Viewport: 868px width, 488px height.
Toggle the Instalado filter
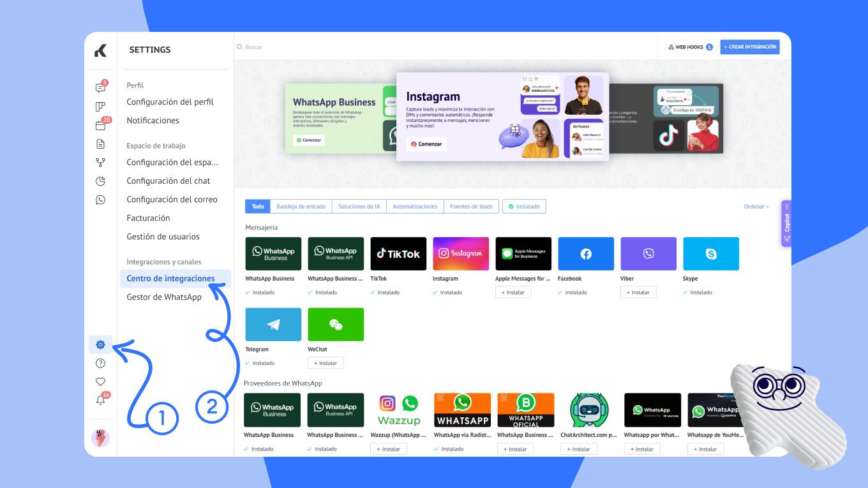pyautogui.click(x=524, y=207)
